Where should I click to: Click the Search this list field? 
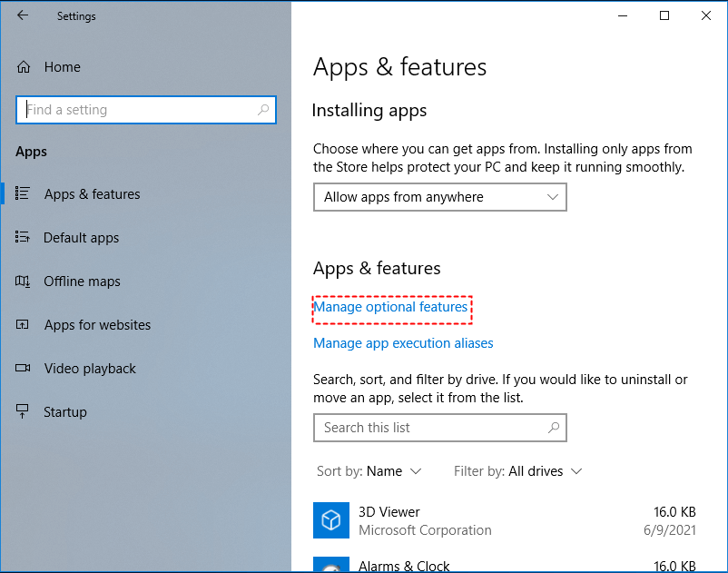point(431,428)
